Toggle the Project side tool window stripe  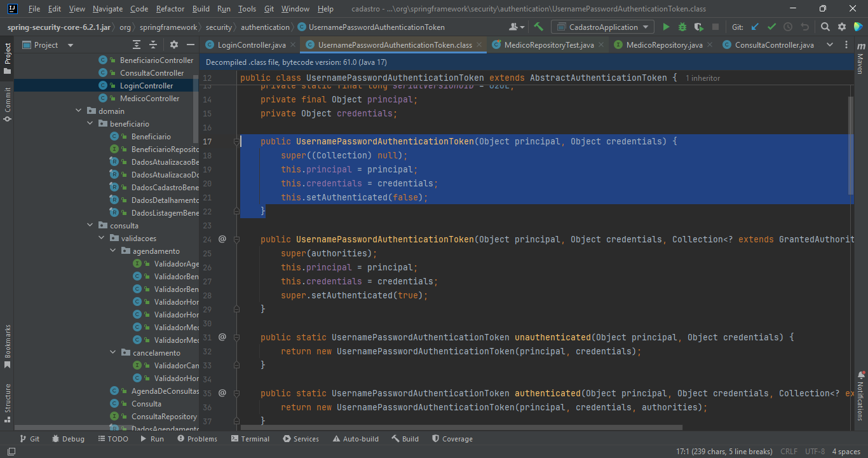(x=8, y=59)
